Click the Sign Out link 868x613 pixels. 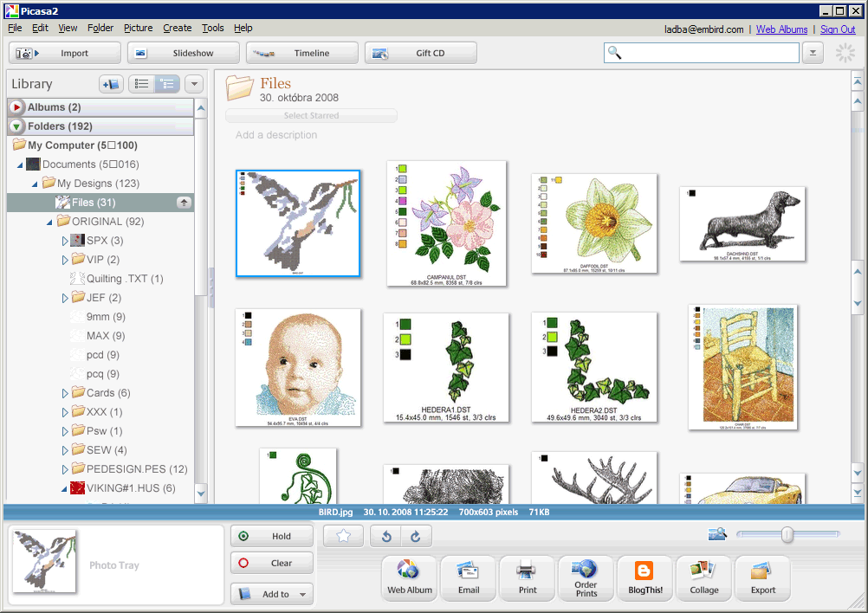click(x=837, y=29)
